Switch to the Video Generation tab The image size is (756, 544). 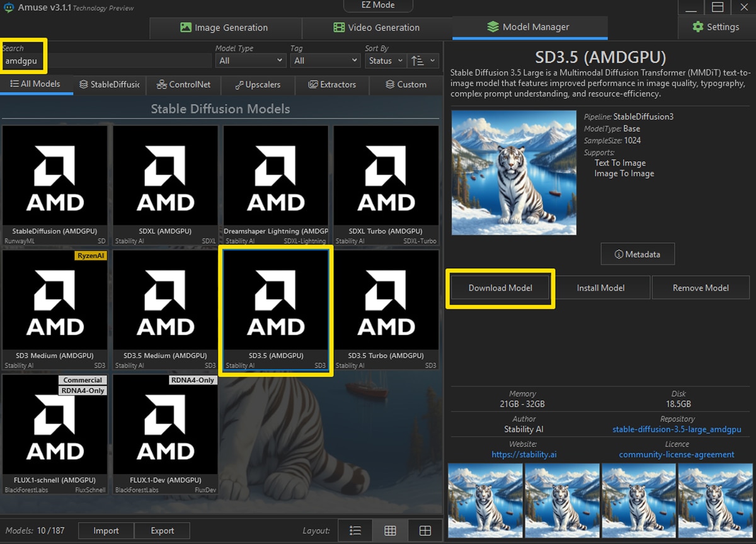377,28
